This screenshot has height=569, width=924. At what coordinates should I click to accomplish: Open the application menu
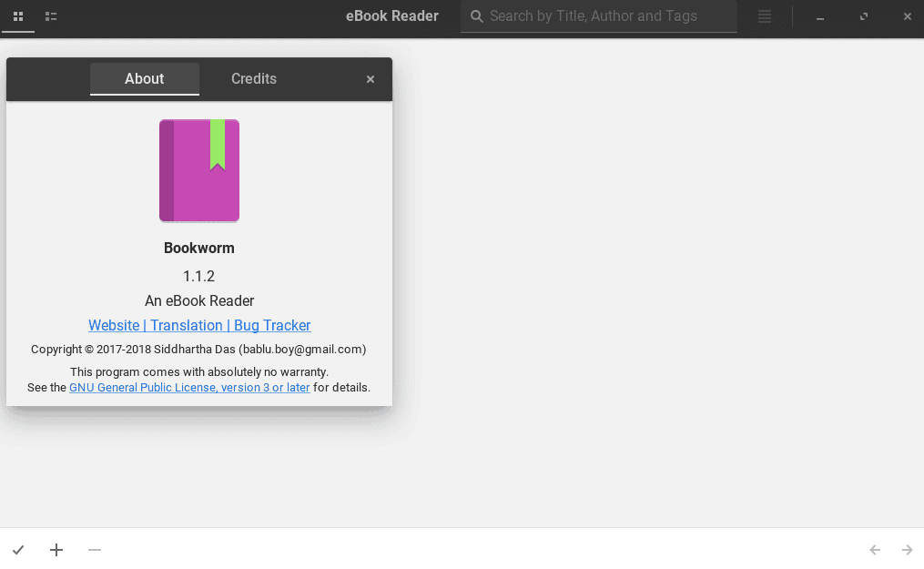click(x=765, y=16)
